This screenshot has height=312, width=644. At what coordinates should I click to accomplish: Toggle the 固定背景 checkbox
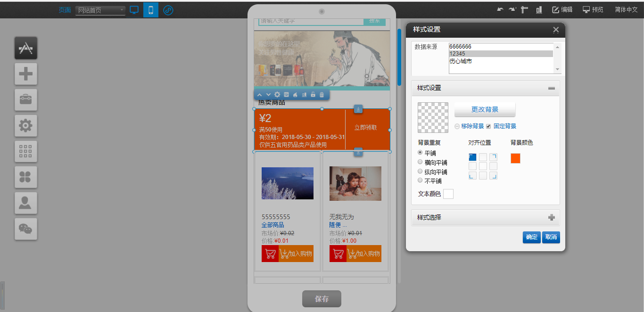(488, 126)
